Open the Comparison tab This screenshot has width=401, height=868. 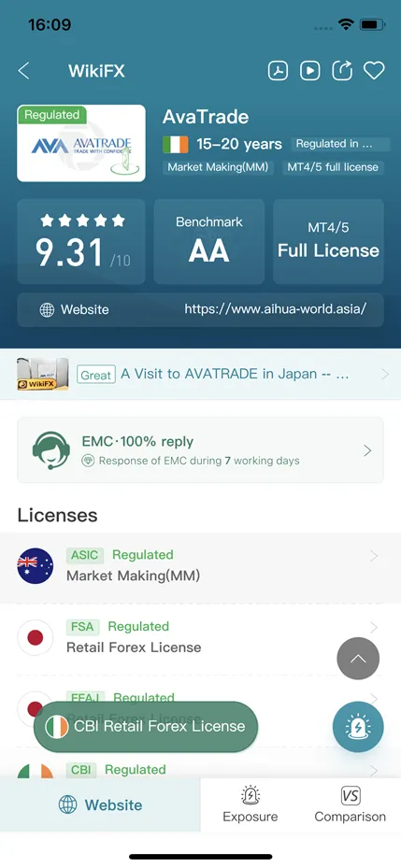[x=350, y=804]
